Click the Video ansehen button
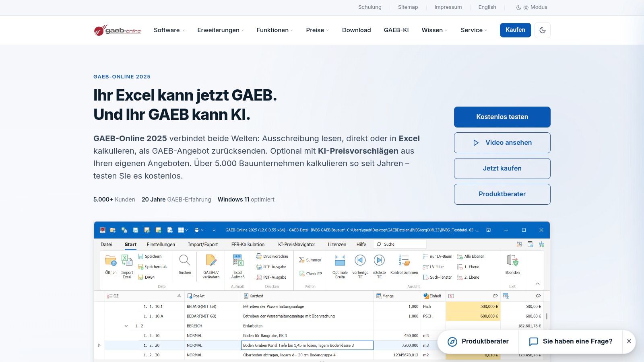This screenshot has height=362, width=644. coord(502,143)
